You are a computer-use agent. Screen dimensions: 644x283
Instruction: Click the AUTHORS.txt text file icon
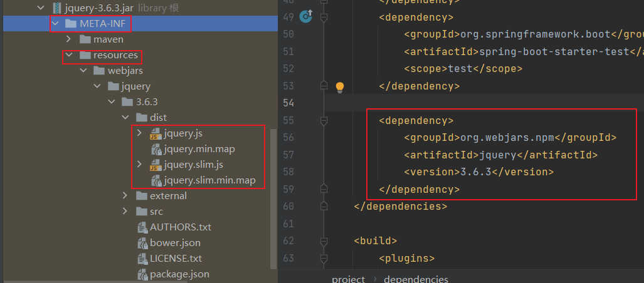pyautogui.click(x=142, y=227)
